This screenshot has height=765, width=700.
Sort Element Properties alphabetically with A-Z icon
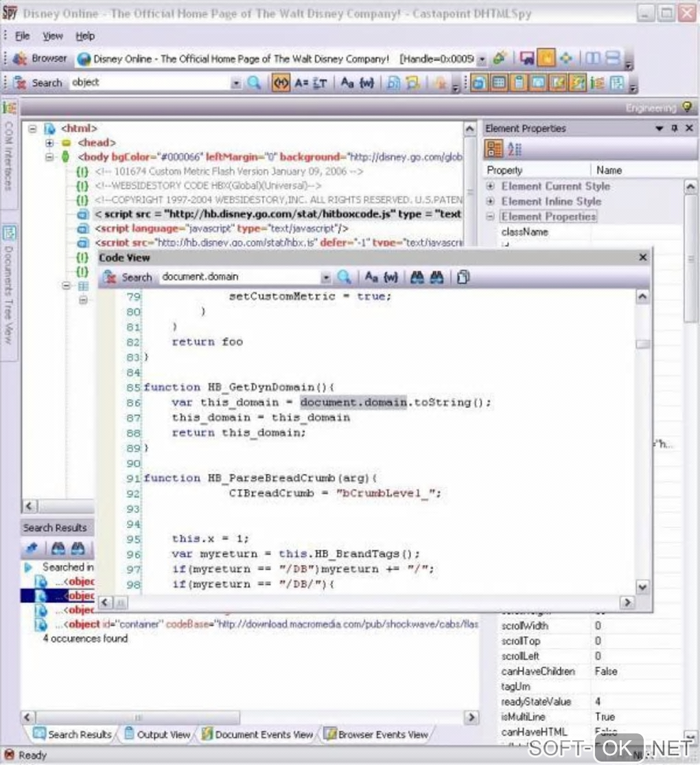515,149
